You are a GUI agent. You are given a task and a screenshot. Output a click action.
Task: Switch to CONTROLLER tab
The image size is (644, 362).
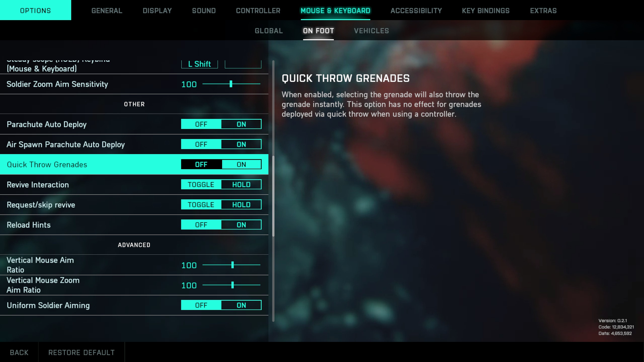pos(258,11)
